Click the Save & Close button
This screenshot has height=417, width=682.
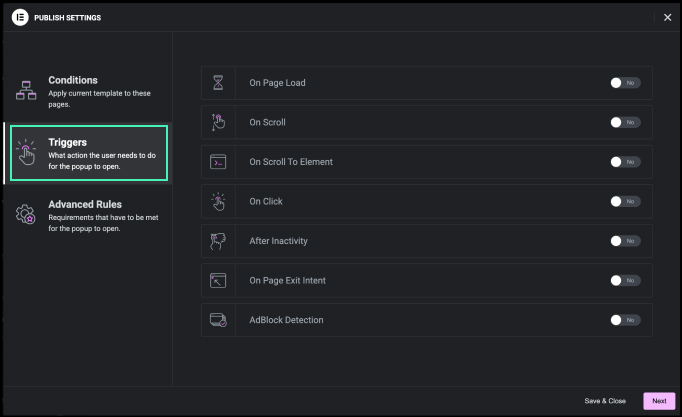point(605,401)
